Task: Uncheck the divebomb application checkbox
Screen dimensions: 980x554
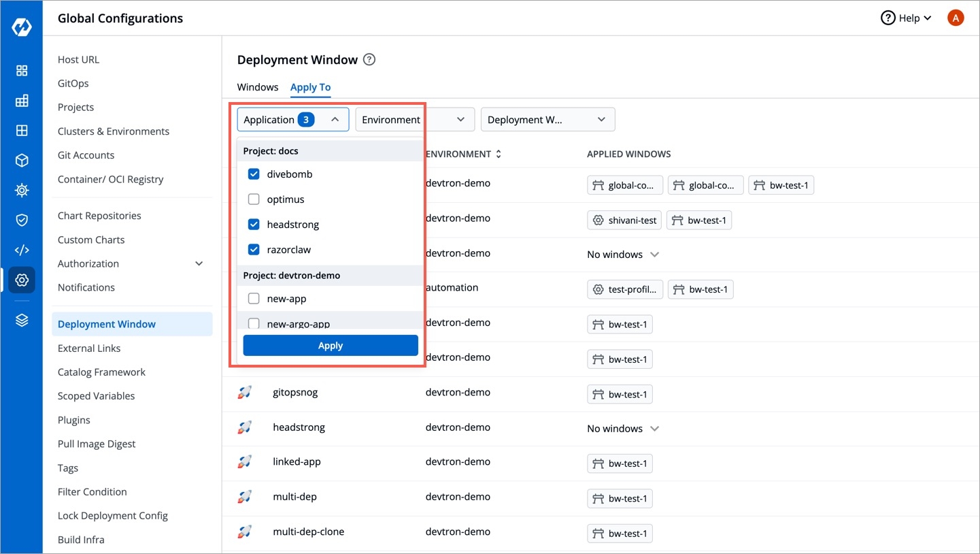Action: tap(254, 174)
